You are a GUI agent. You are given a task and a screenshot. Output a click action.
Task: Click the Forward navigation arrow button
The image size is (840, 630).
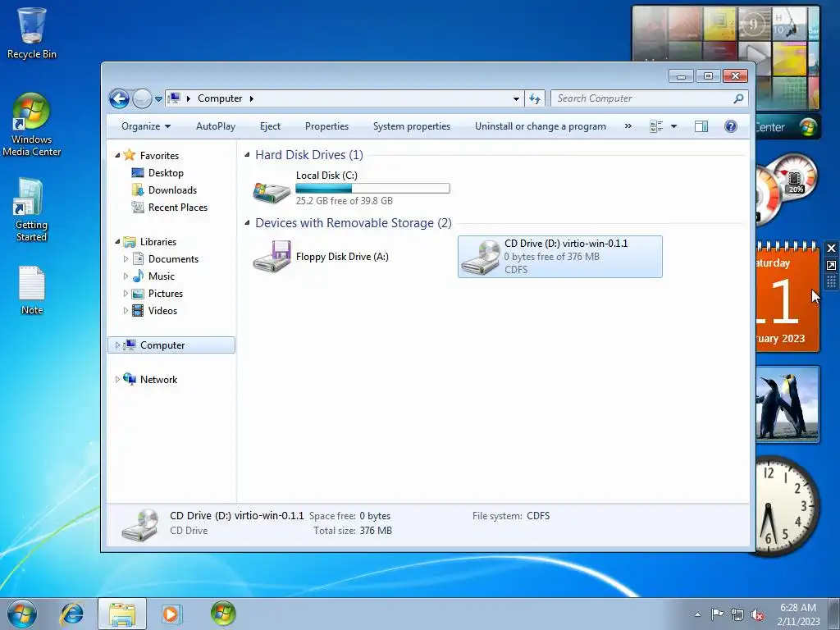click(142, 98)
